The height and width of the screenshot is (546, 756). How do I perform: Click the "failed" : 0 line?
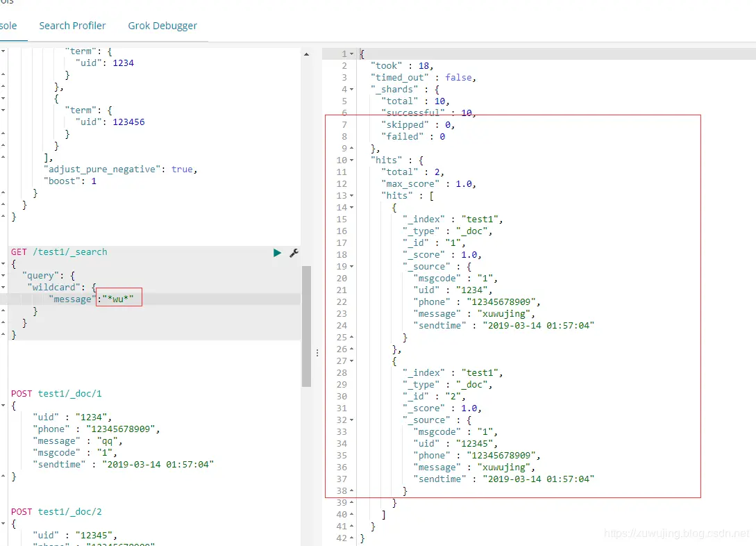pyautogui.click(x=413, y=136)
